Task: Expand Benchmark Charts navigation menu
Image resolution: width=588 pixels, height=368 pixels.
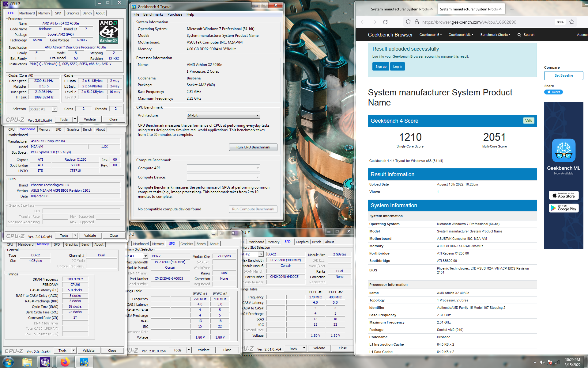Action: [x=495, y=35]
